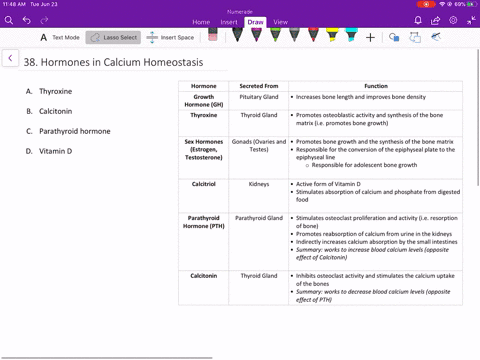Open the View tab
This screenshot has height=360, width=480.
[x=281, y=22]
